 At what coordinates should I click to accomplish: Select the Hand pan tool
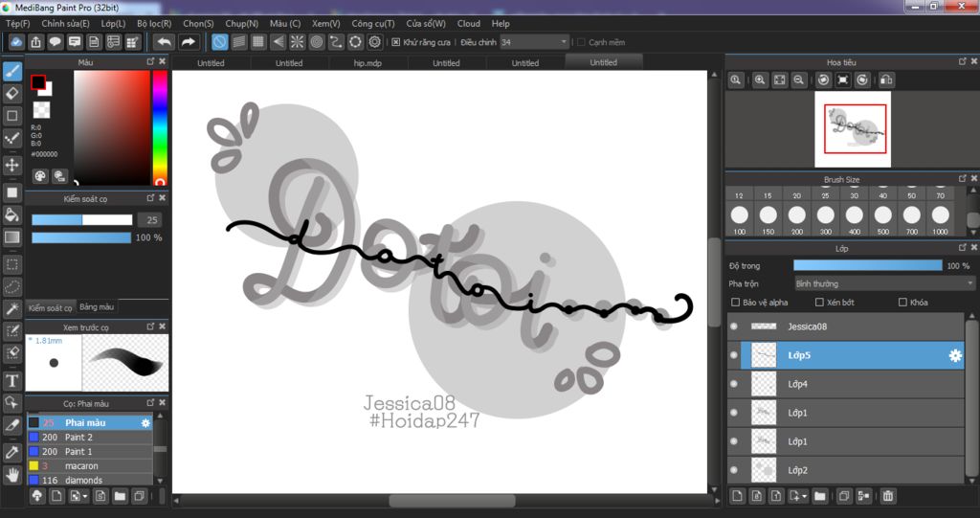pyautogui.click(x=11, y=474)
